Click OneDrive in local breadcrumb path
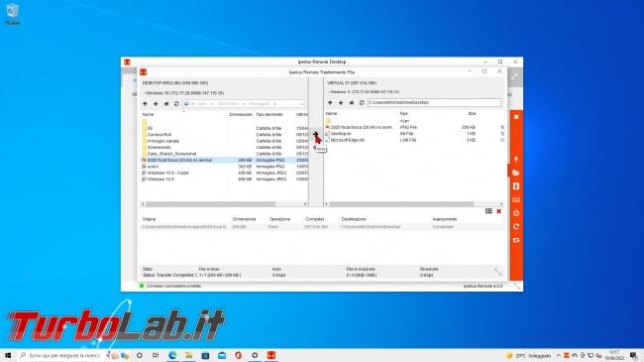The image size is (644, 362). 228,104
